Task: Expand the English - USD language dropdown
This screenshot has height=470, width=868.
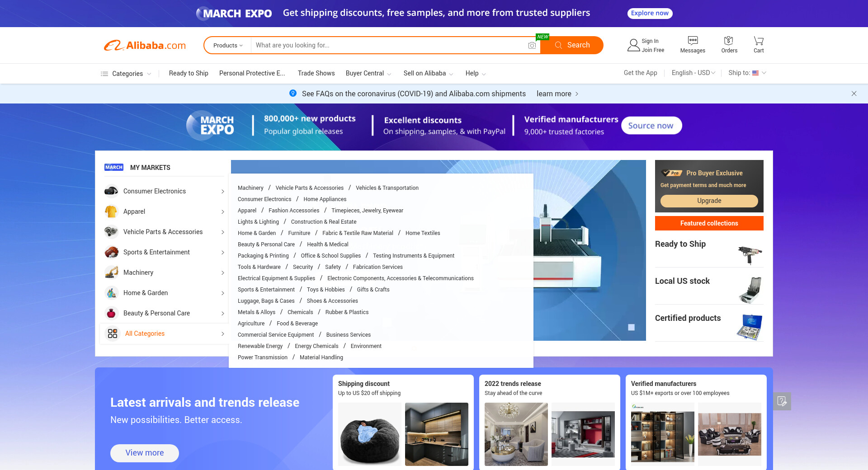Action: click(693, 73)
